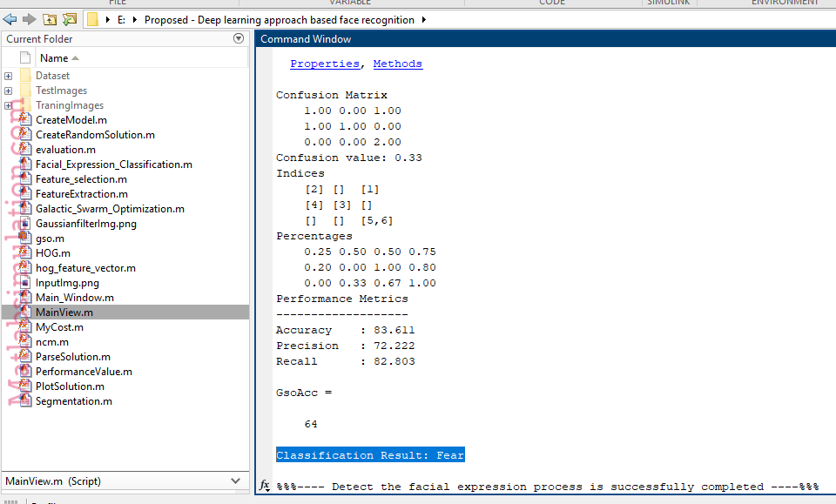Click the Current Folder panel title
836x504 pixels.
pyautogui.click(x=39, y=39)
